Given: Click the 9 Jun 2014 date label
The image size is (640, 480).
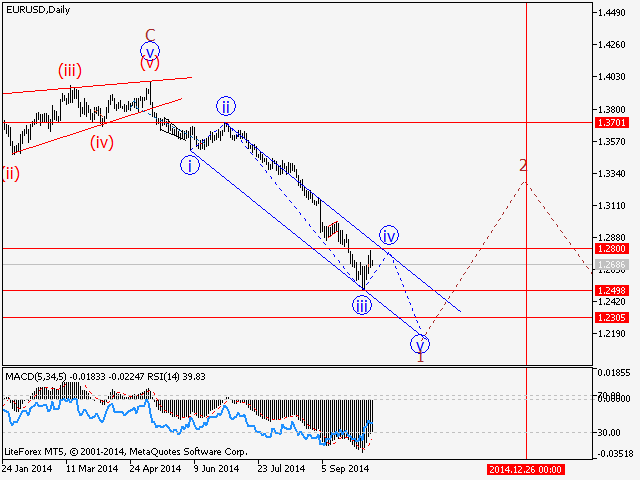Looking at the screenshot, I should point(216,469).
